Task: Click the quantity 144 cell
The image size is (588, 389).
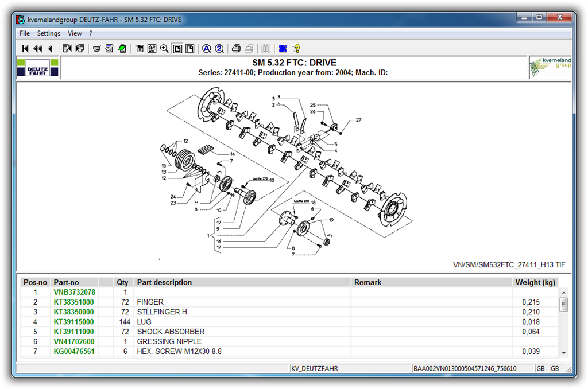Action: [125, 322]
